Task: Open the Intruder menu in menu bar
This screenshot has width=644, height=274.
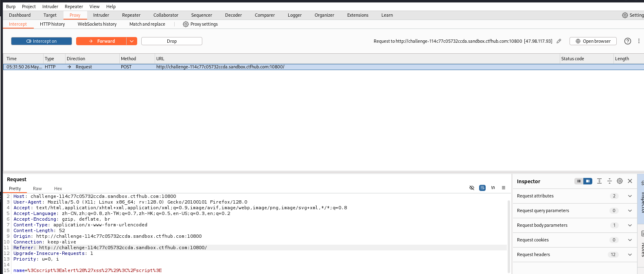Action: pyautogui.click(x=50, y=7)
